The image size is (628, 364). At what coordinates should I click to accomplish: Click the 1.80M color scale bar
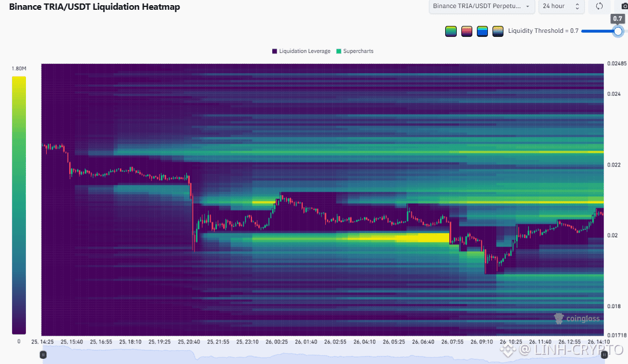[x=19, y=205]
